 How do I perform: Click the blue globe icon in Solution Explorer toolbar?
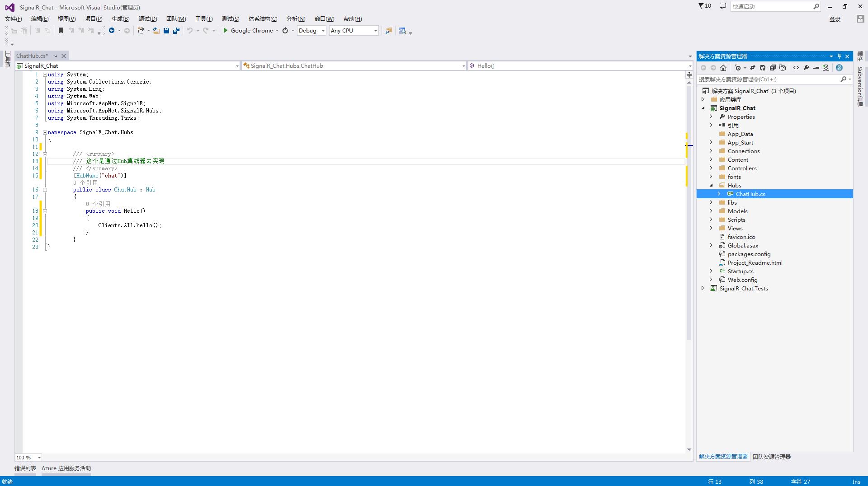(x=839, y=68)
